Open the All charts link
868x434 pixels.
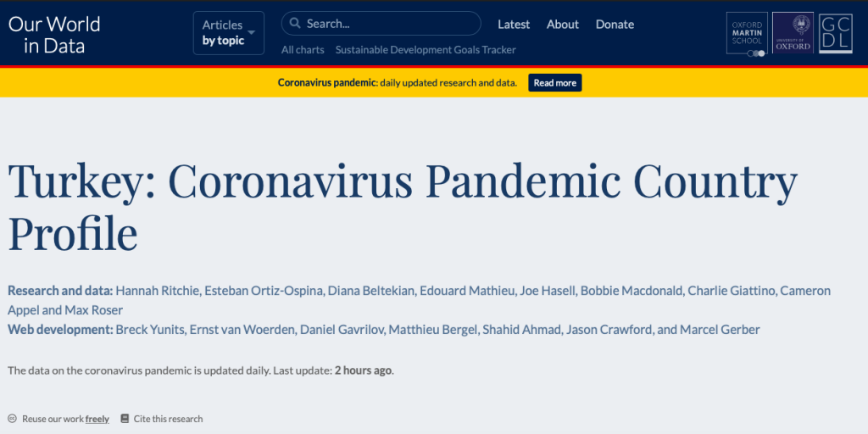click(303, 50)
